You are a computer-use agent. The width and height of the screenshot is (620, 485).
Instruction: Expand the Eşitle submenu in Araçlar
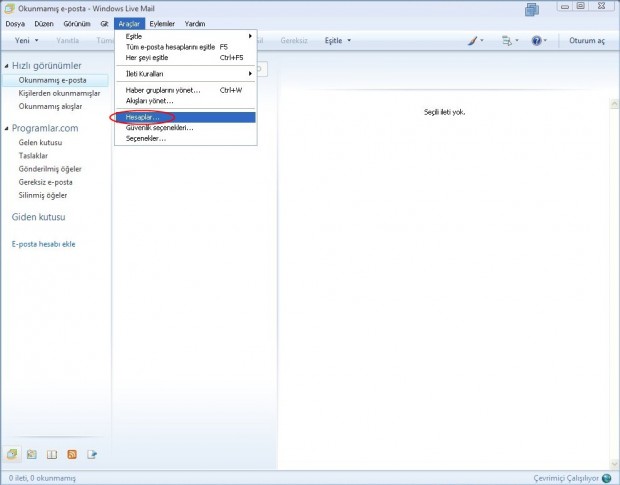pyautogui.click(x=186, y=36)
